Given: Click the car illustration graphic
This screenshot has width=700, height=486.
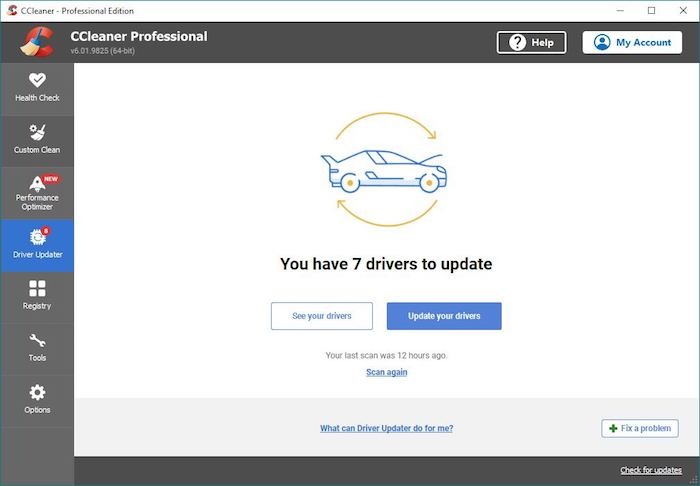Looking at the screenshot, I should point(386,170).
